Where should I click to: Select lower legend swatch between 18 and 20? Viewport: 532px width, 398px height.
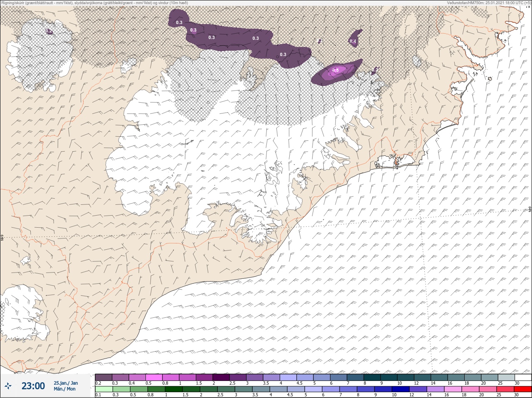pyautogui.click(x=470, y=389)
